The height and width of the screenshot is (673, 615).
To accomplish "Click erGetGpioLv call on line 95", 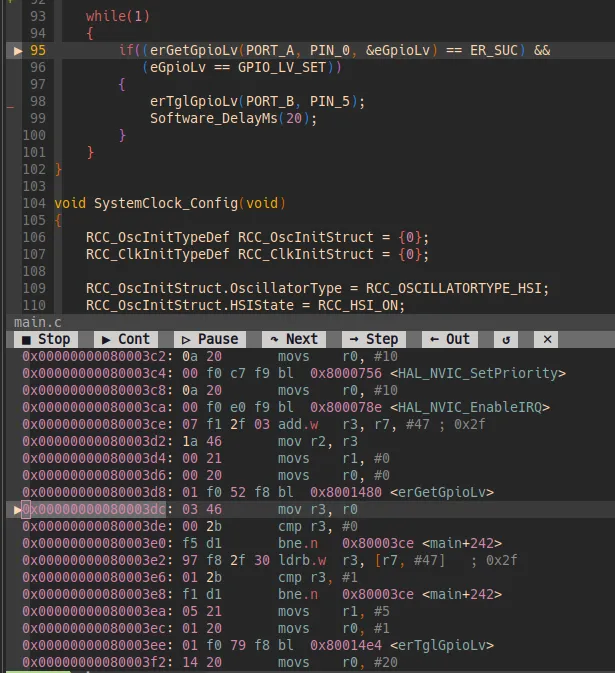I will [194, 51].
